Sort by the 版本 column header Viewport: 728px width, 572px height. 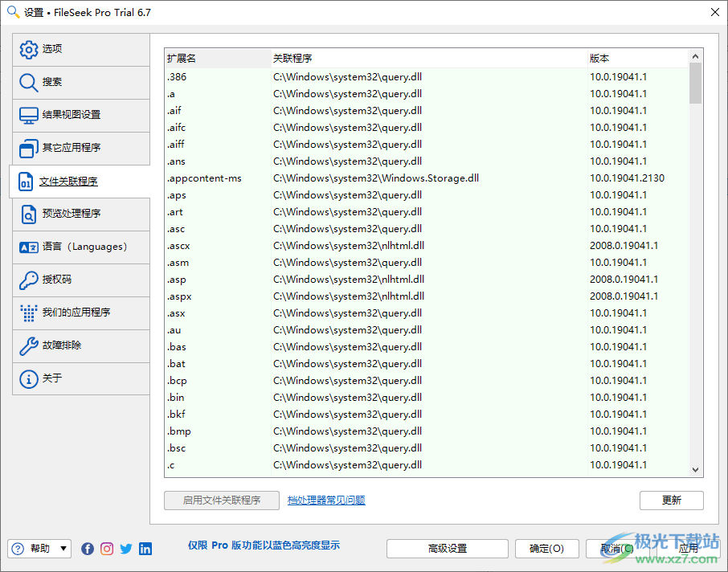tap(638, 59)
